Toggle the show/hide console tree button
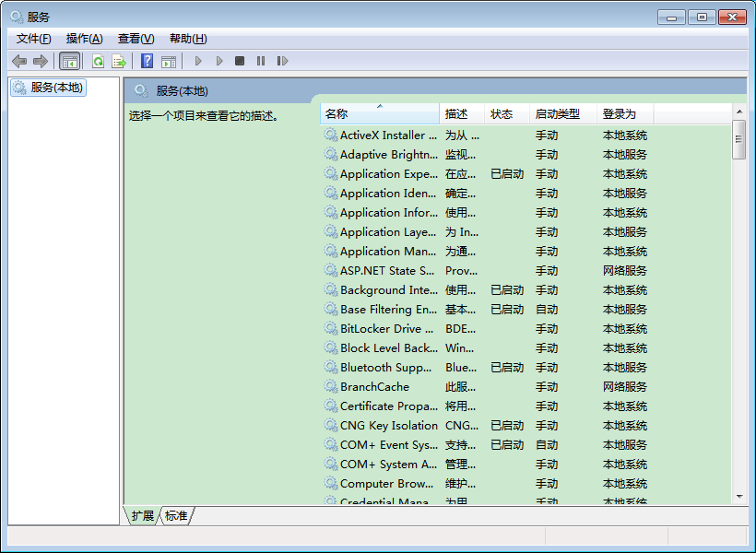Image resolution: width=756 pixels, height=553 pixels. 69,61
